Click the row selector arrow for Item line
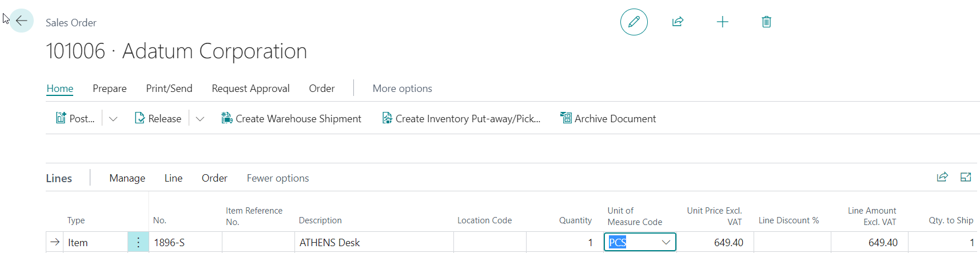Image resolution: width=980 pixels, height=253 pixels. coord(55,242)
